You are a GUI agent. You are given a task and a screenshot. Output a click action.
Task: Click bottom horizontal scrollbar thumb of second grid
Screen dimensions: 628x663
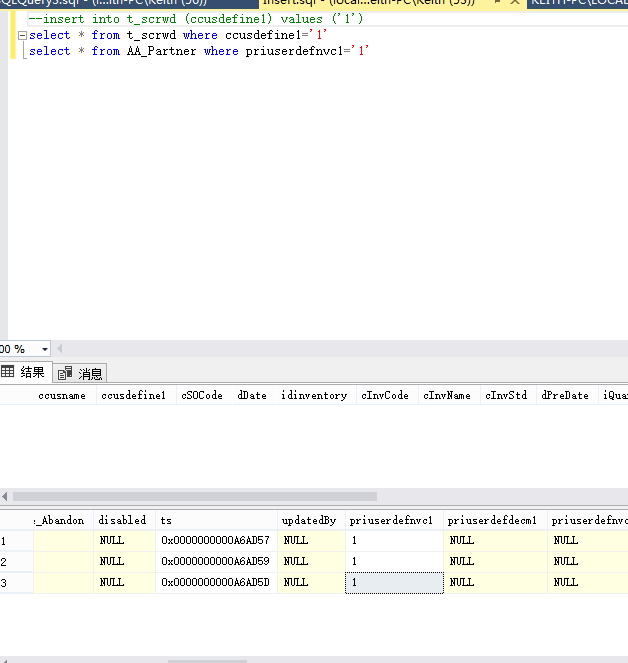[207, 661]
